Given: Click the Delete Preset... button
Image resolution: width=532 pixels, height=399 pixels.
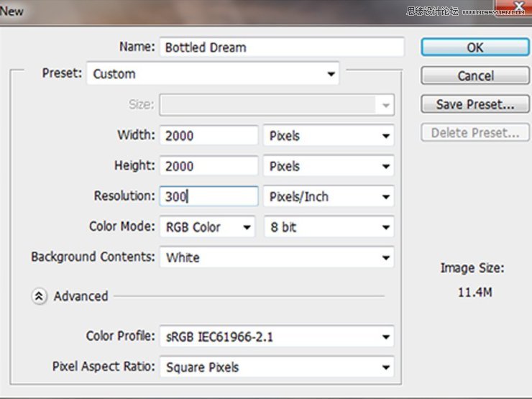Looking at the screenshot, I should click(x=474, y=133).
